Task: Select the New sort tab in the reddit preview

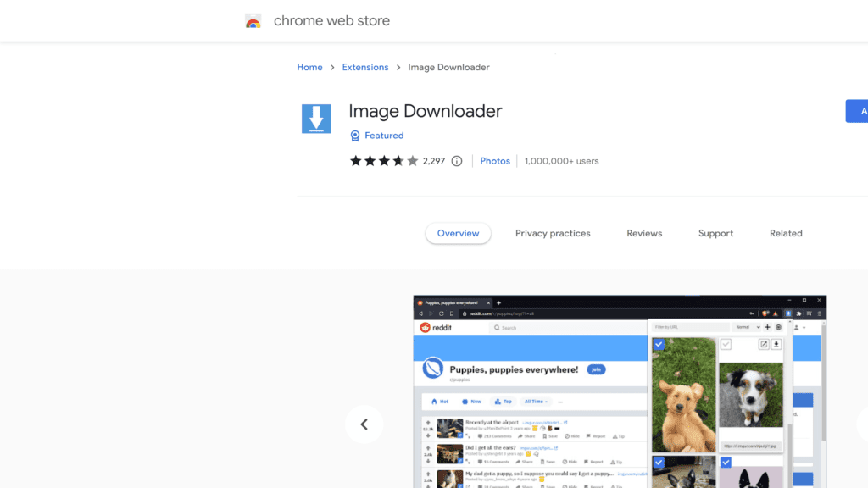Action: [x=471, y=402]
